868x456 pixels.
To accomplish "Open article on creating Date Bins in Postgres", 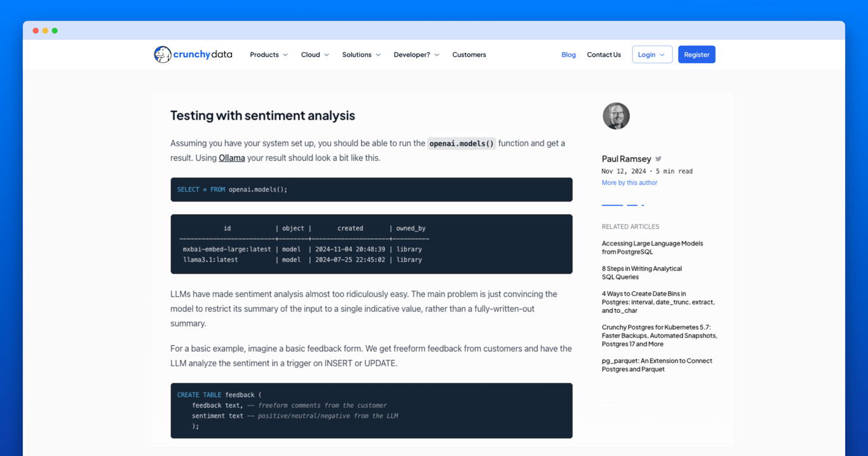I will coord(658,301).
